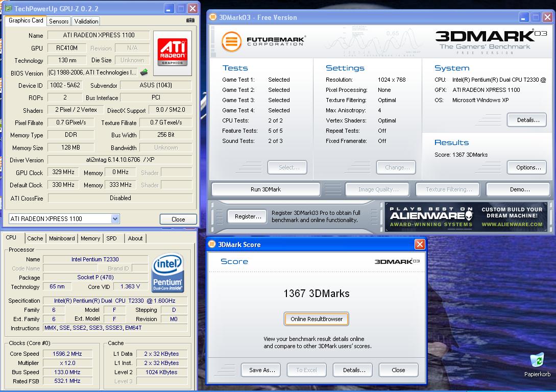This screenshot has height=392, width=556.
Task: Switch to GPU-Z Validation tab
Action: [86, 21]
